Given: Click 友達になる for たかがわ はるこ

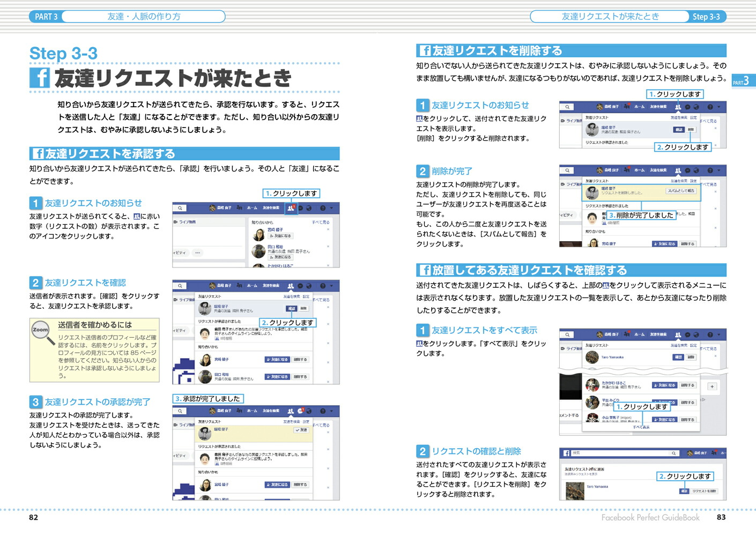Looking at the screenshot, I should pyautogui.click(x=665, y=385).
